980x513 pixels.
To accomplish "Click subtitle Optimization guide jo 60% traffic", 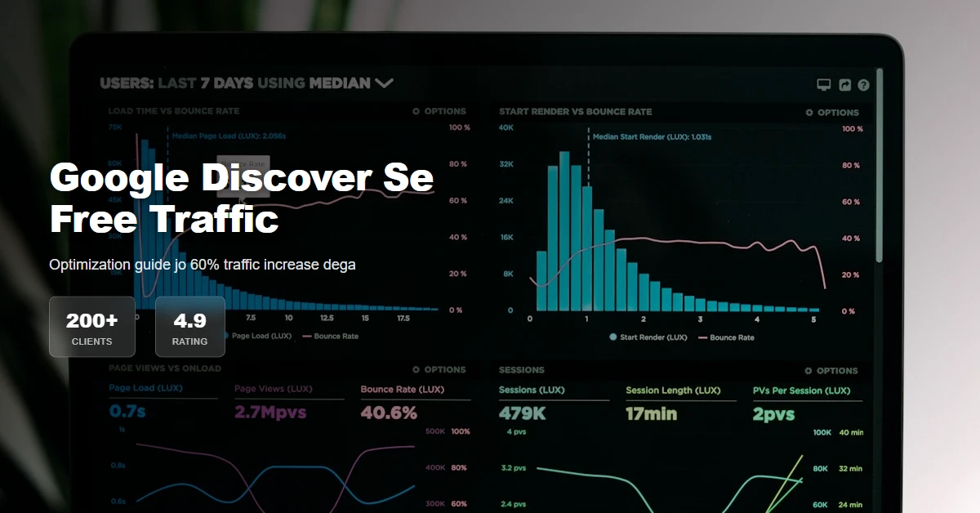I will 203,265.
